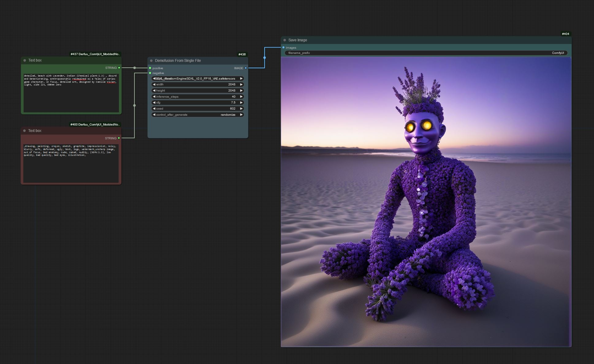The width and height of the screenshot is (594, 364).
Task: Click the positive input port on Demofusion node
Action: (x=150, y=68)
